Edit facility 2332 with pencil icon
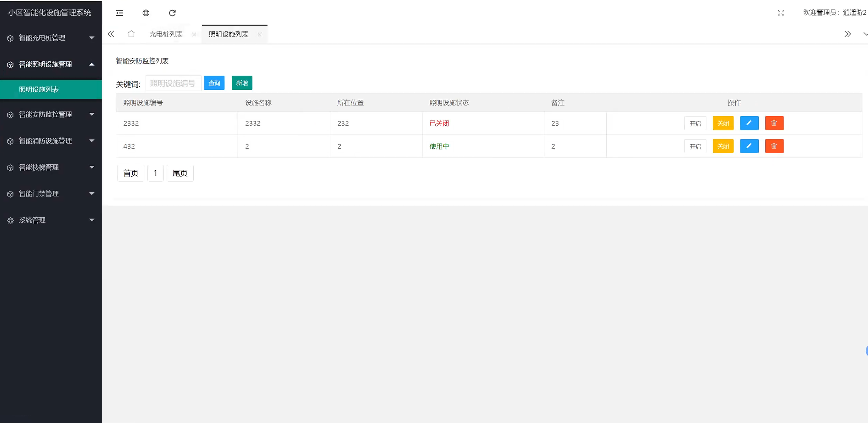868x423 pixels. [749, 123]
